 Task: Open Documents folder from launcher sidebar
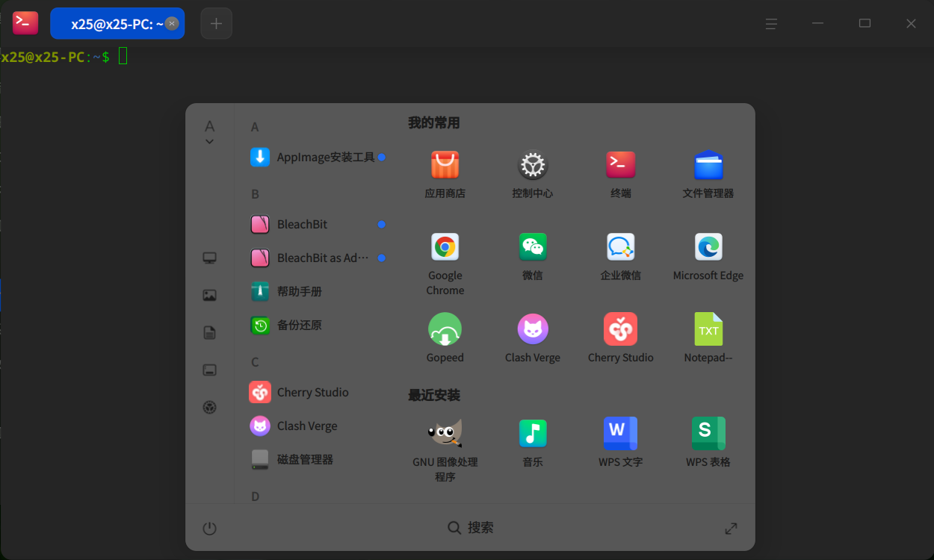tap(210, 333)
